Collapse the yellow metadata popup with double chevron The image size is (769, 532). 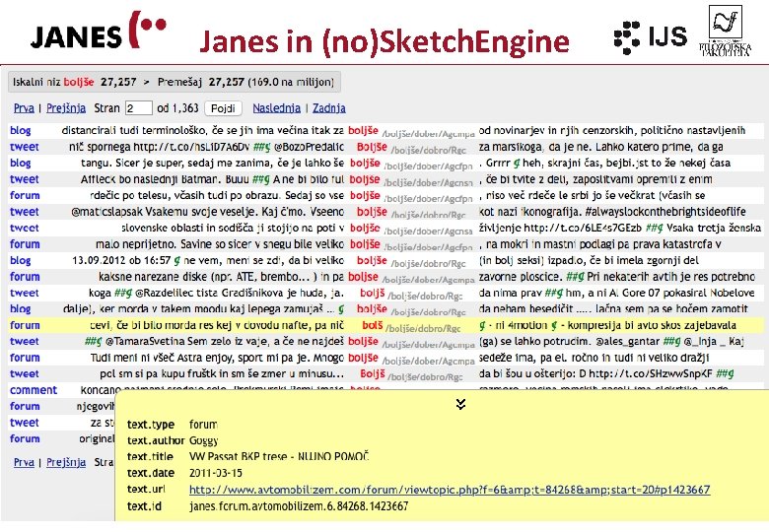(x=460, y=404)
